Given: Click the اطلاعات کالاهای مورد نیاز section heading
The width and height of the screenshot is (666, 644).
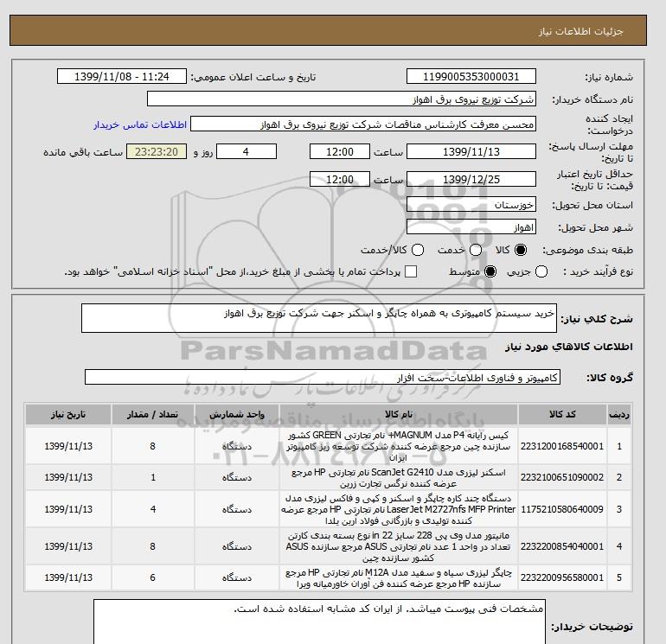Looking at the screenshot, I should click(569, 347).
